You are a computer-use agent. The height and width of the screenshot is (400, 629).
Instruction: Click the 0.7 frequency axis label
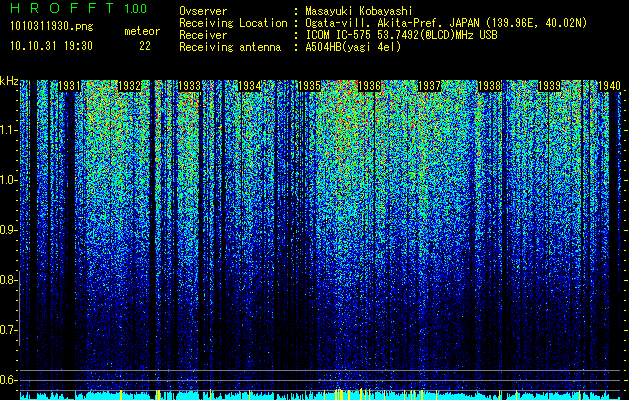(x=8, y=330)
